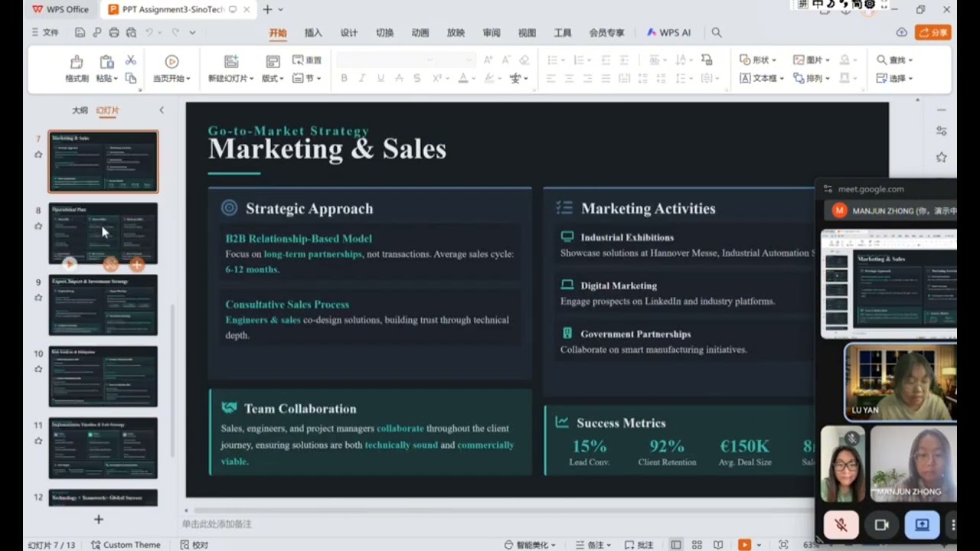Select slide 8 Operational Plan thumbnail
This screenshot has width=980, height=551.
tap(103, 233)
